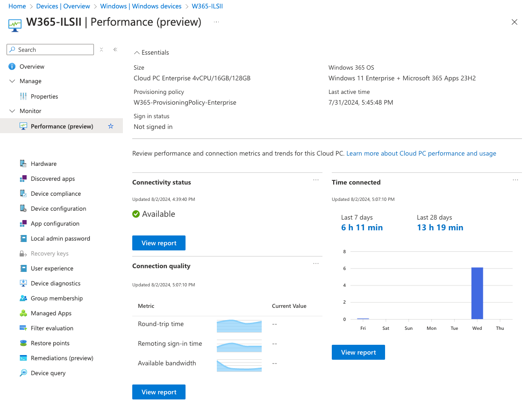Image resolution: width=529 pixels, height=420 pixels.
Task: View report for Connection quality
Action: (x=159, y=392)
